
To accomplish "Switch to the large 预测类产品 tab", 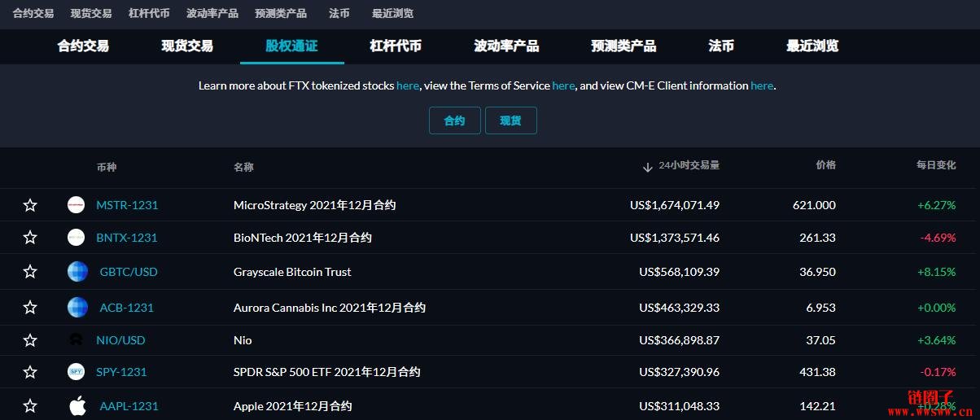I will (623, 46).
